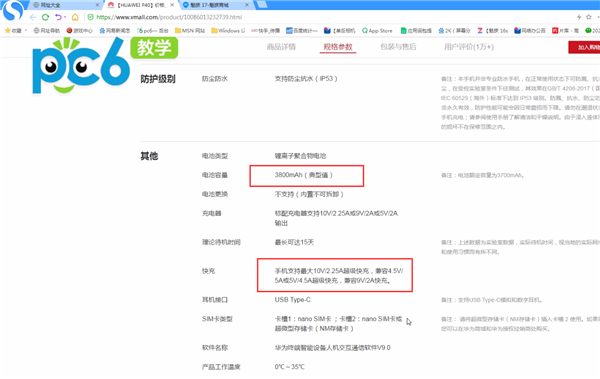The height and width of the screenshot is (379, 600).
Task: Click the red 加入购物车 button
Action: (584, 47)
